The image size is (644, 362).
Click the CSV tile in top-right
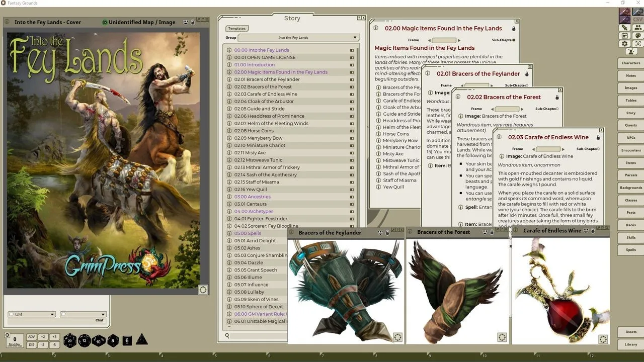coord(637,19)
